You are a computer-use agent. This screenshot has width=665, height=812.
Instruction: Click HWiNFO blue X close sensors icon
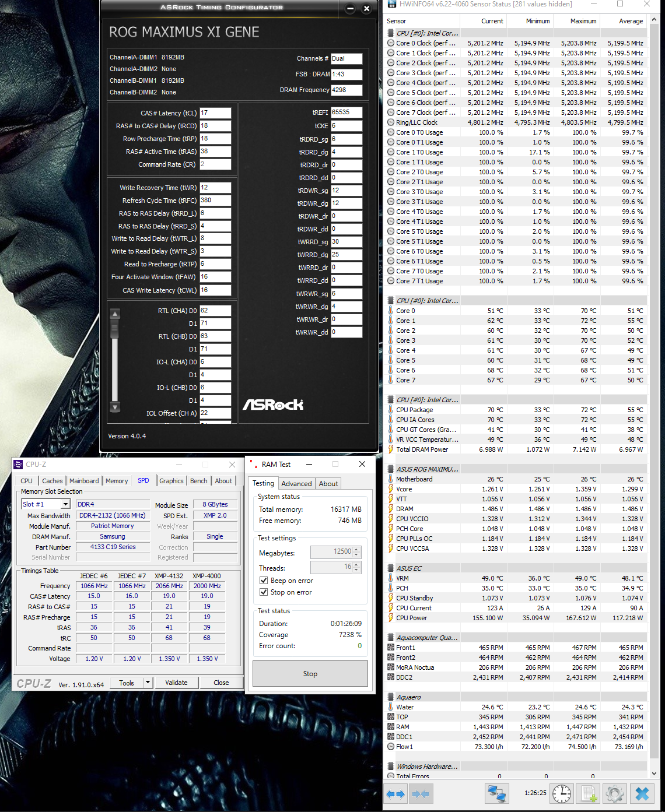pyautogui.click(x=642, y=793)
